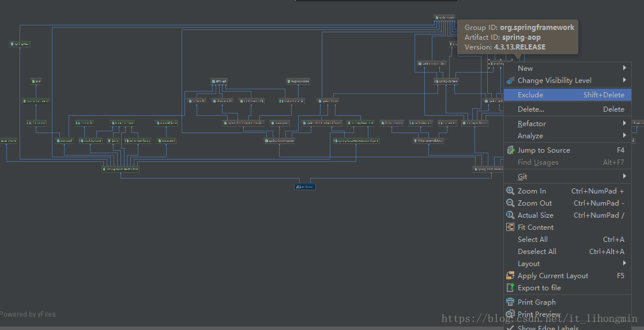Click the Actual Size icon
The height and width of the screenshot is (330, 644).
(x=510, y=215)
